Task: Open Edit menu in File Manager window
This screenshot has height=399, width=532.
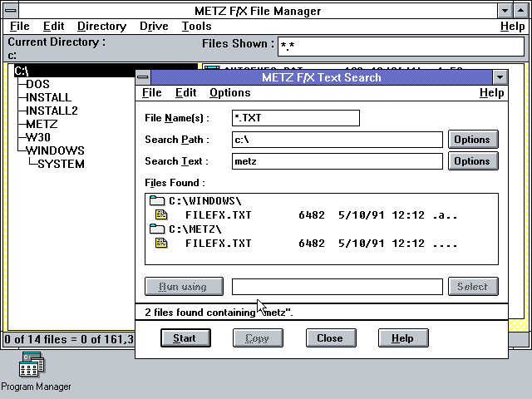Action: pyautogui.click(x=53, y=26)
